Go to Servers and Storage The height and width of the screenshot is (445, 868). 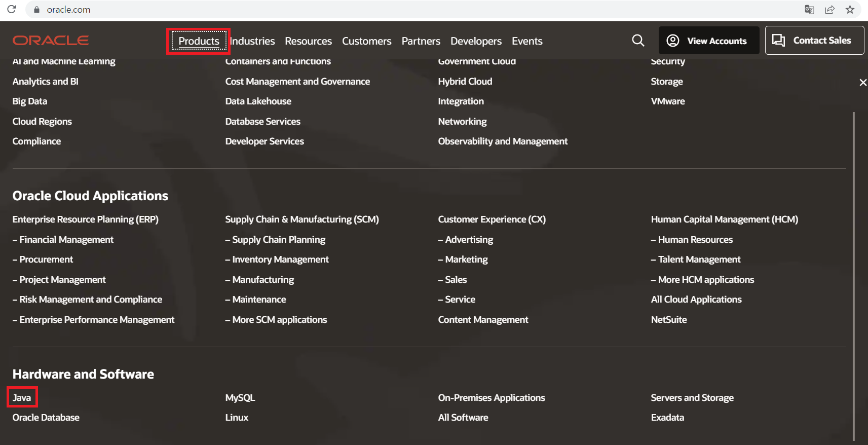pyautogui.click(x=692, y=398)
